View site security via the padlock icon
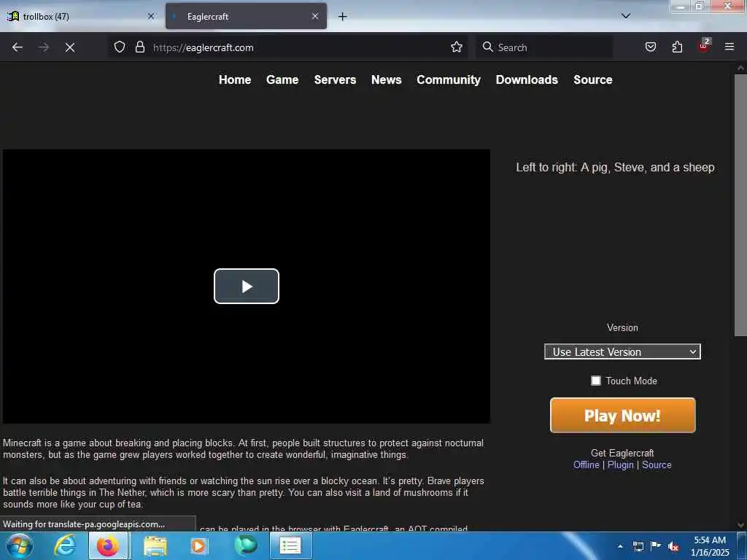The height and width of the screenshot is (560, 747). coord(139,47)
